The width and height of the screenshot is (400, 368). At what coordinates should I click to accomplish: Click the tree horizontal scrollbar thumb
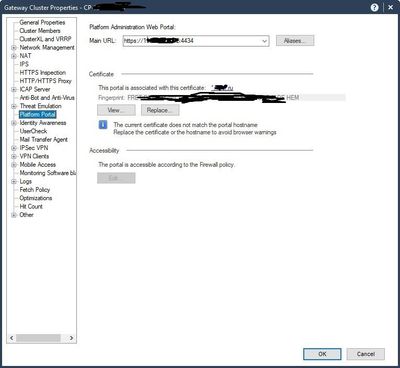coord(38,338)
